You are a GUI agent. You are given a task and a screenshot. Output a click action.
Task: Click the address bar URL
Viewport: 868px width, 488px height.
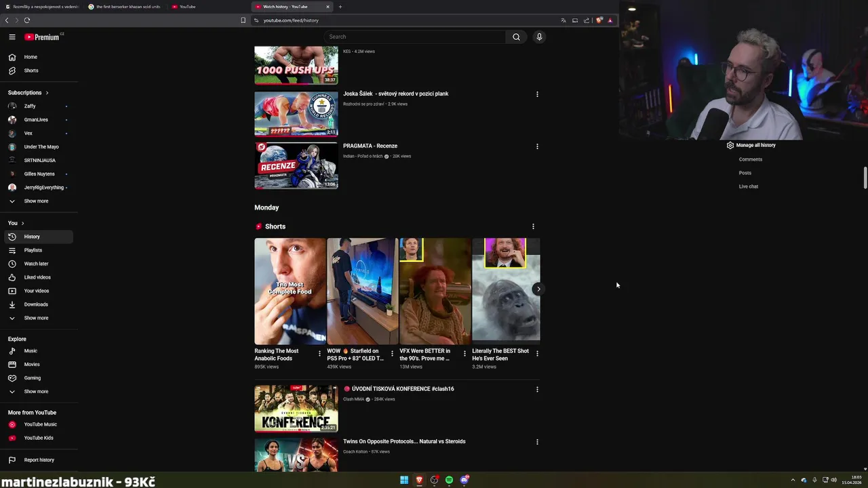(291, 20)
